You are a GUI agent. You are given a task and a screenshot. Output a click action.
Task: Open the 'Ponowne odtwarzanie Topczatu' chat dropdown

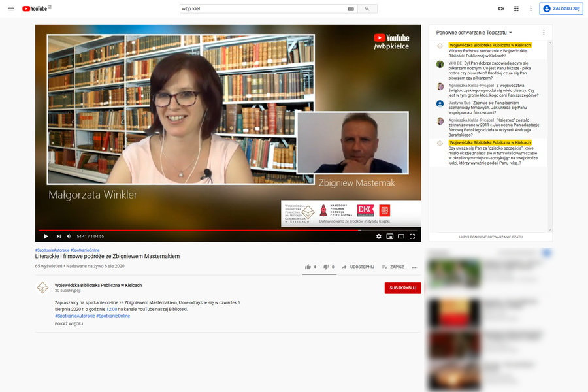coord(474,33)
